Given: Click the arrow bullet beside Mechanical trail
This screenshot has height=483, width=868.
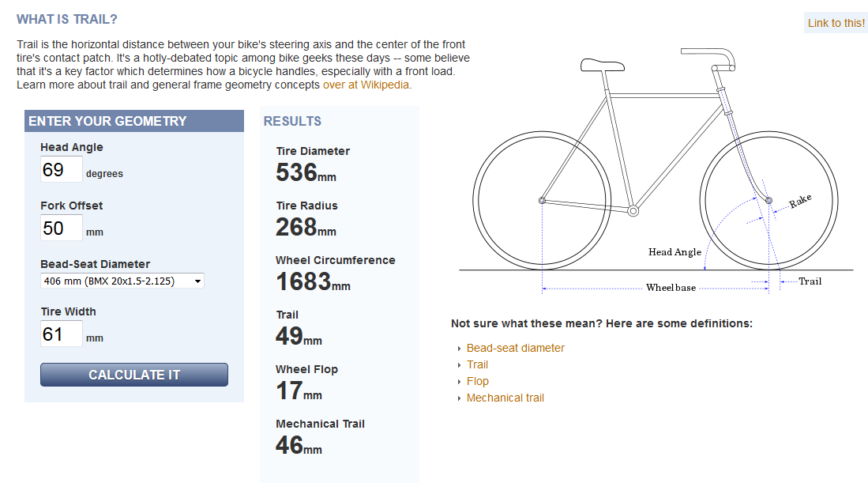Looking at the screenshot, I should [x=458, y=398].
